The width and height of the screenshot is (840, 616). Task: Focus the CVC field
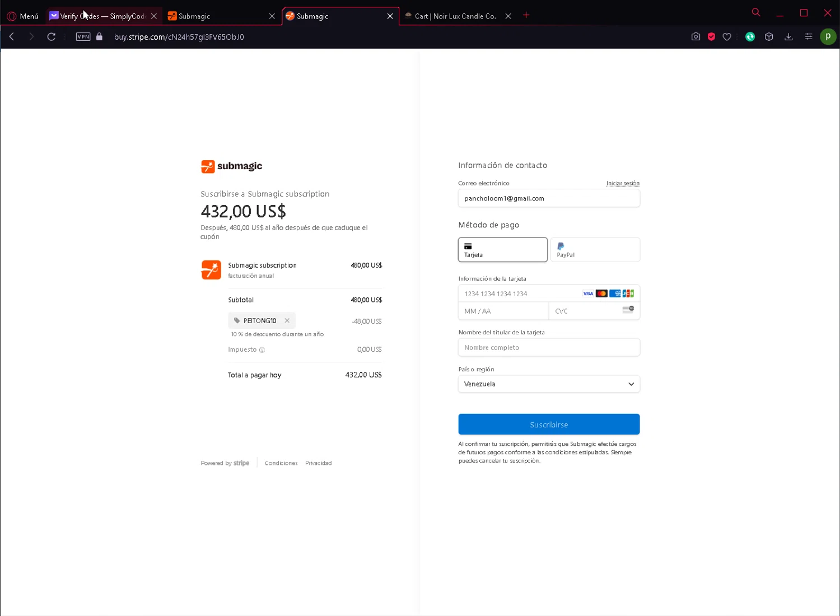594,311
